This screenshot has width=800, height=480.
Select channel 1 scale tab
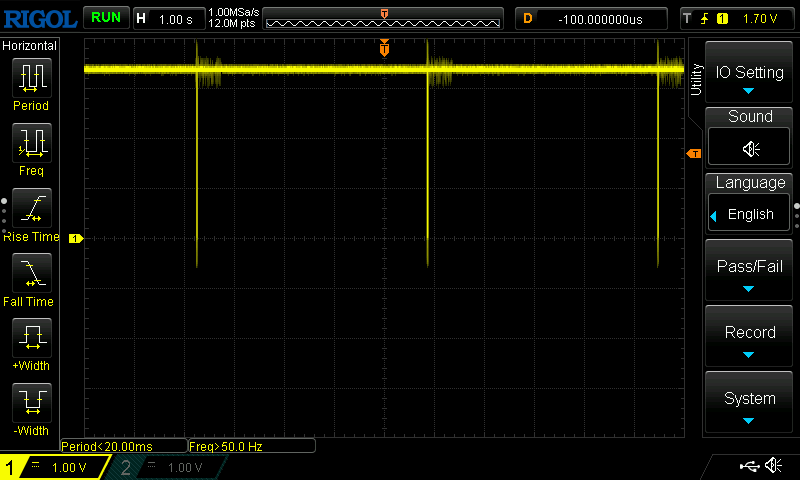pos(54,467)
